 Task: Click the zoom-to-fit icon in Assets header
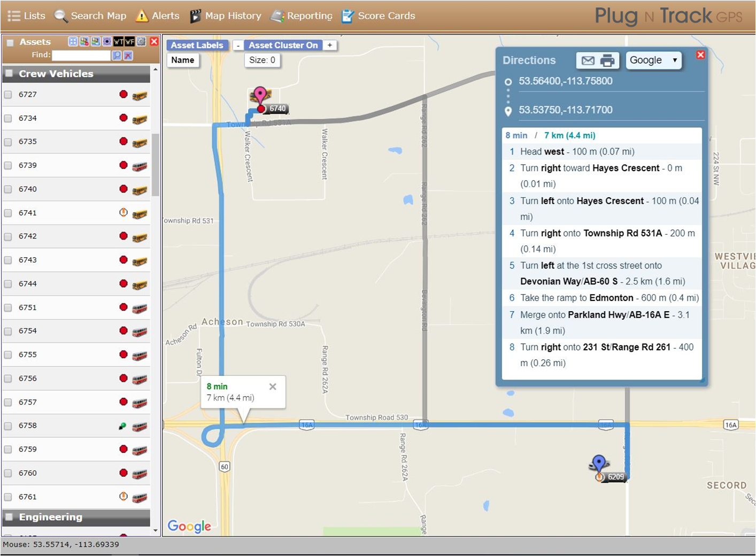73,41
